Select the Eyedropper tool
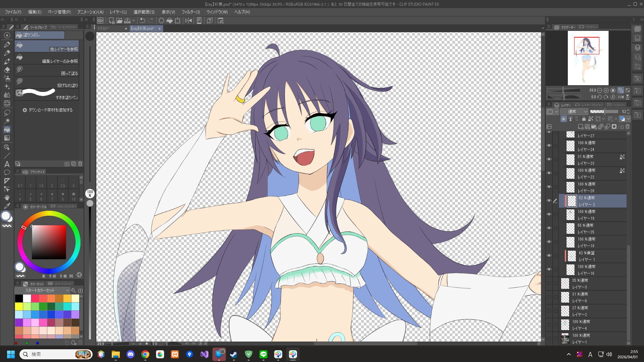Viewport: 644px width, 362px height. pyautogui.click(x=7, y=206)
